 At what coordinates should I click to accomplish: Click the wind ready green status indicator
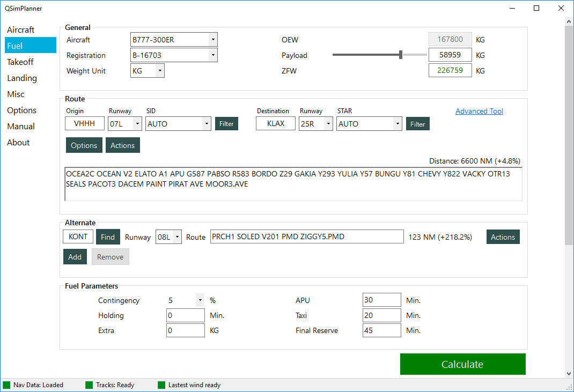pos(161,384)
